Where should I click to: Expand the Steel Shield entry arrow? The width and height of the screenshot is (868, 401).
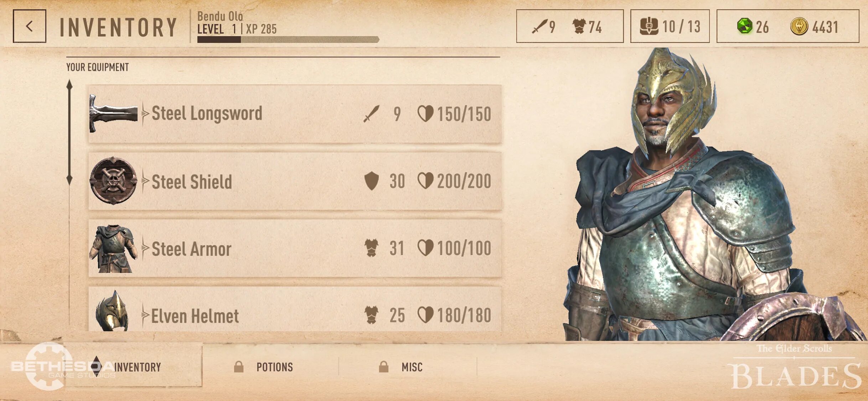pos(145,181)
